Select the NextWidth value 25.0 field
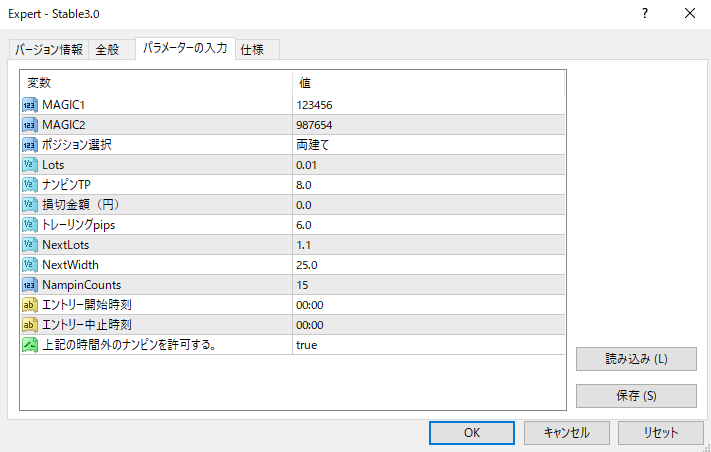The height and width of the screenshot is (452, 711). click(x=429, y=265)
